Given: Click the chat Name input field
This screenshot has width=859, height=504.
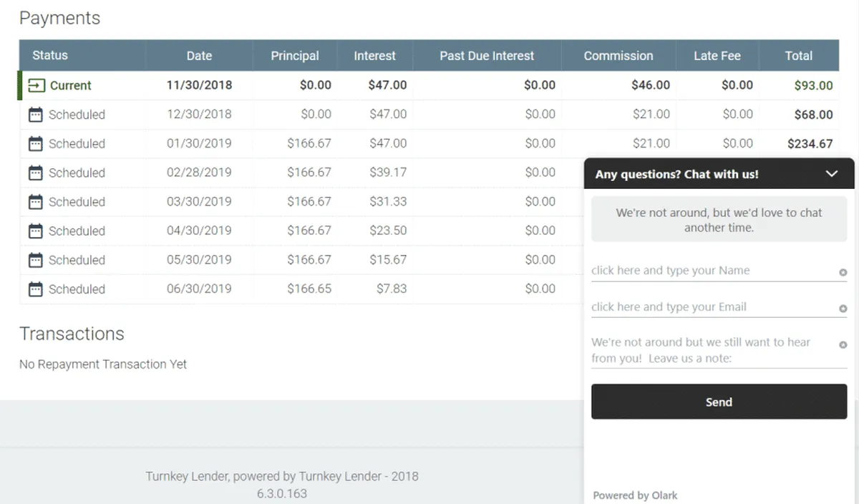Looking at the screenshot, I should (713, 271).
